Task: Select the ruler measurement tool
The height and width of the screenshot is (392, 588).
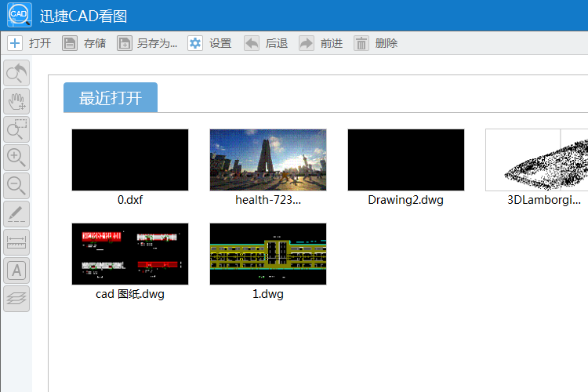Action: click(x=16, y=242)
